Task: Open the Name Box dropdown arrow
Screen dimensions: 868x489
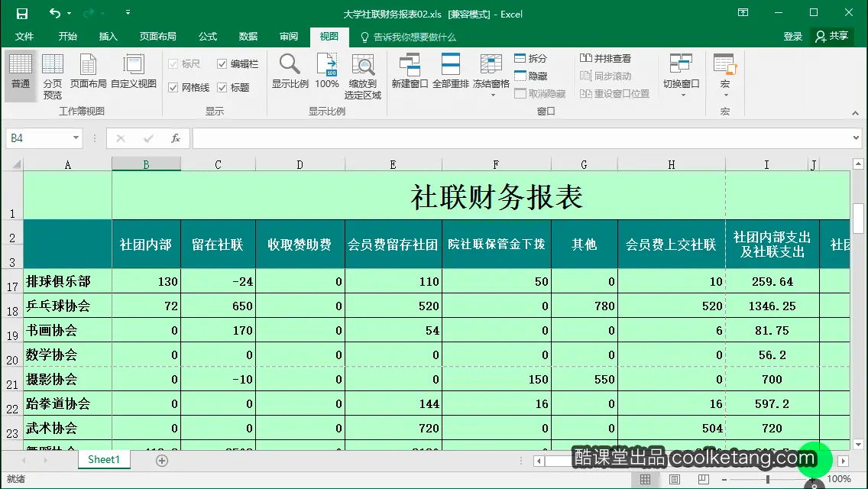Action: pyautogui.click(x=76, y=138)
